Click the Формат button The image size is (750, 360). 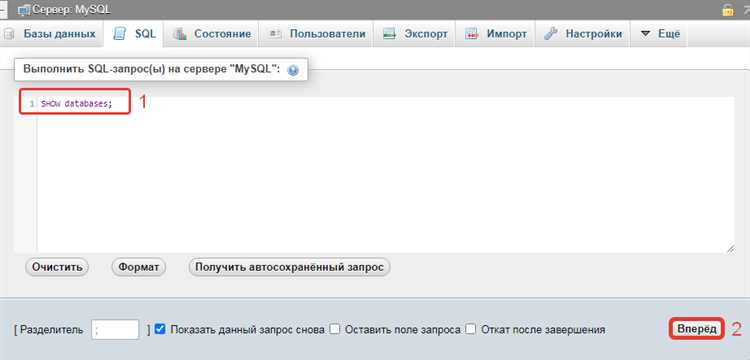pos(139,267)
